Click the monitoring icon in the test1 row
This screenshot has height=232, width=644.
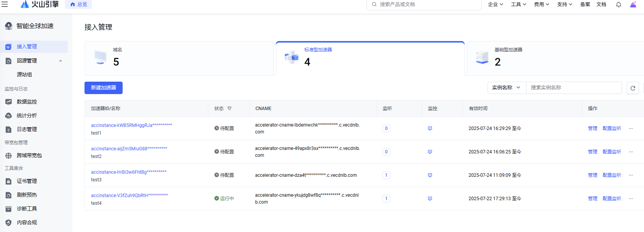(x=430, y=128)
